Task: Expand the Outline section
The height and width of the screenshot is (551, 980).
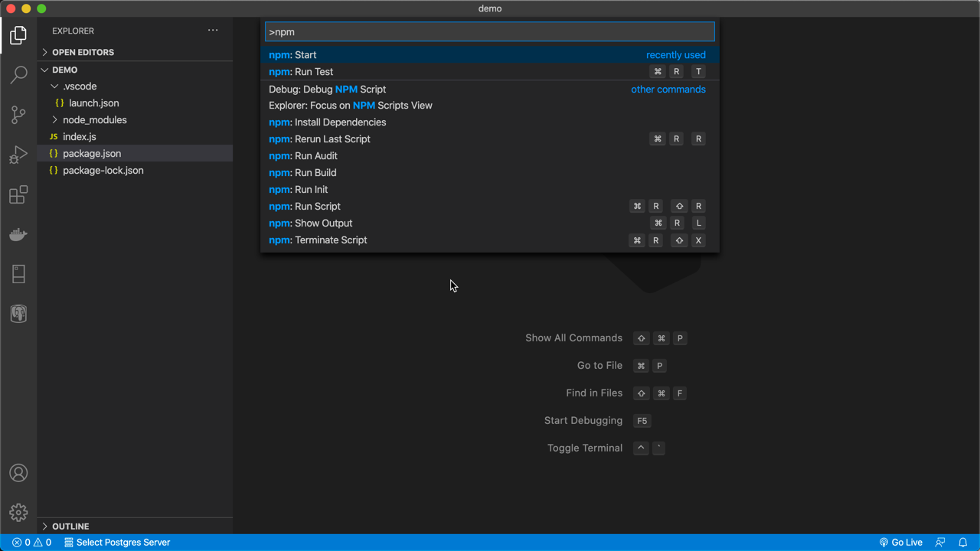Action: click(135, 527)
